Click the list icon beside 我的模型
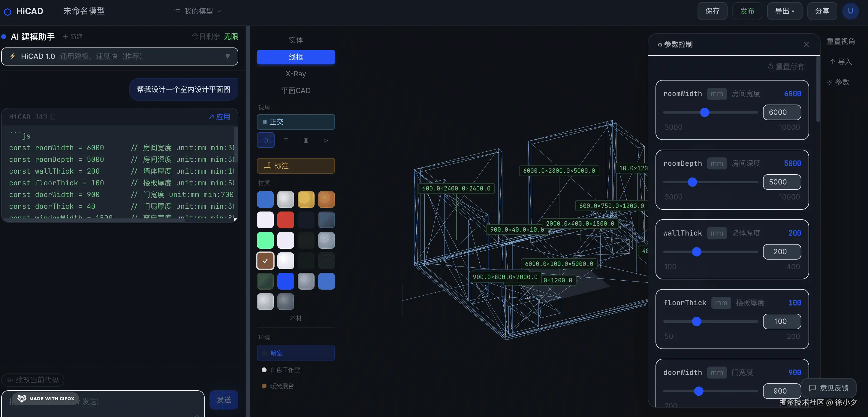 click(x=177, y=11)
